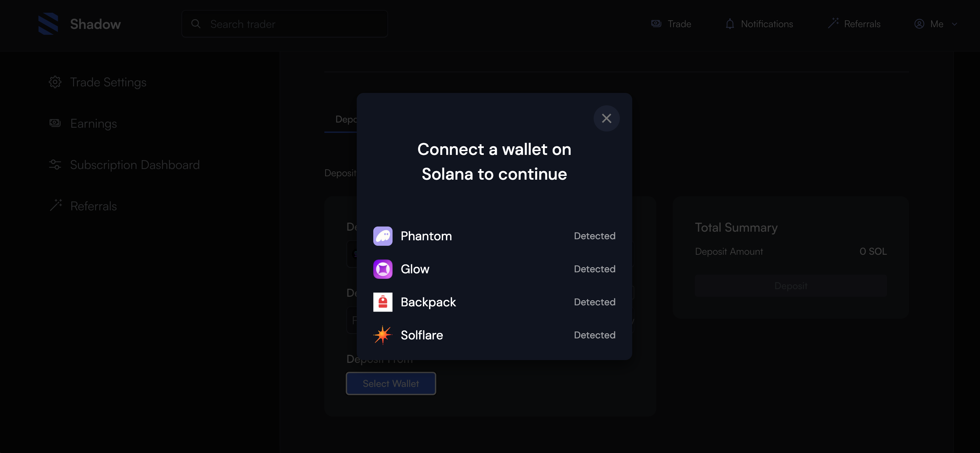Screen dimensions: 980x453
Task: Click the Me profile avatar icon
Action: (x=919, y=24)
